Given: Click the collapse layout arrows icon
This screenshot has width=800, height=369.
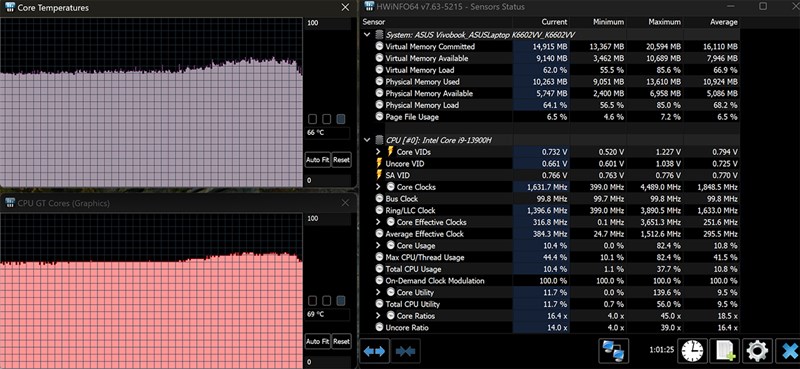Looking at the screenshot, I should 406,351.
